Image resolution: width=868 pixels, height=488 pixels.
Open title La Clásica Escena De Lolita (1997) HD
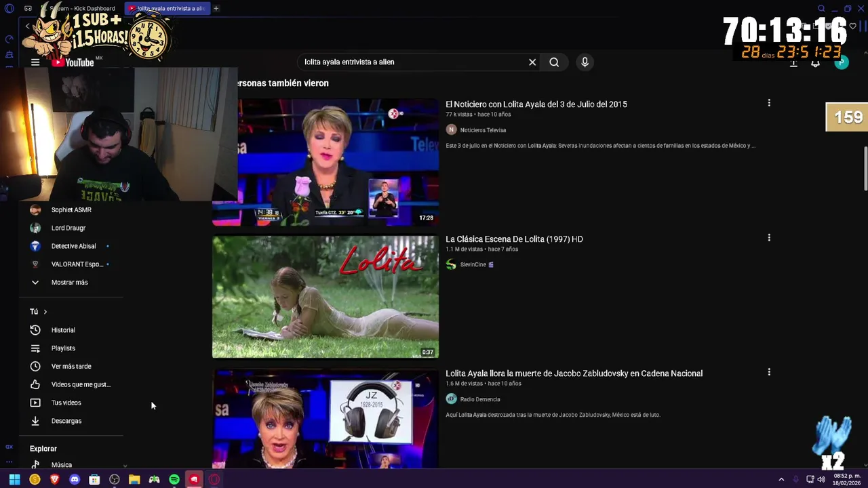pyautogui.click(x=514, y=239)
